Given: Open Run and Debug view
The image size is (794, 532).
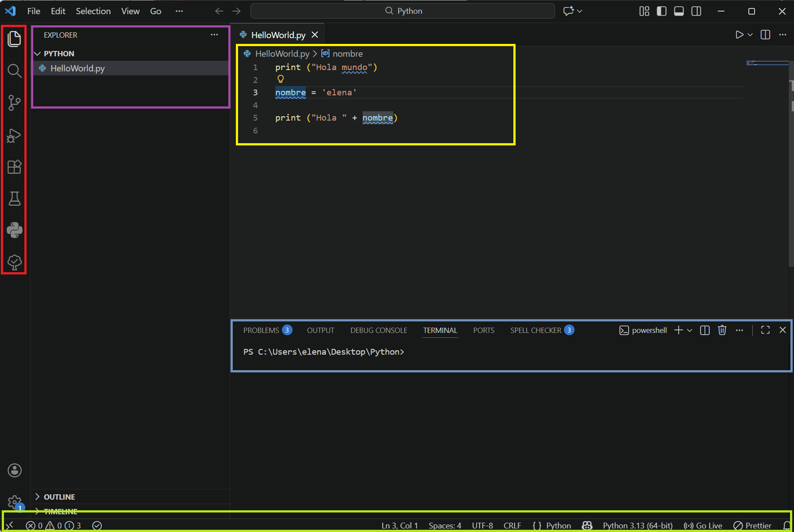Looking at the screenshot, I should [x=14, y=135].
